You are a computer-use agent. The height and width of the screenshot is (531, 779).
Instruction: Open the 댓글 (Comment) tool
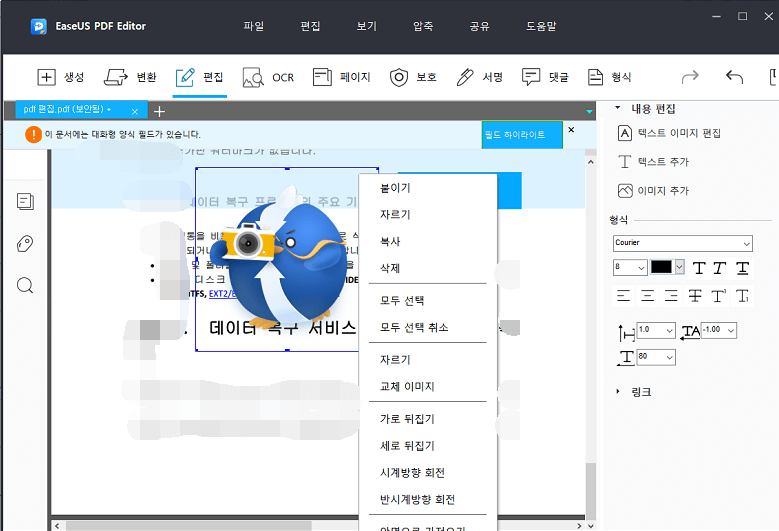tap(545, 77)
